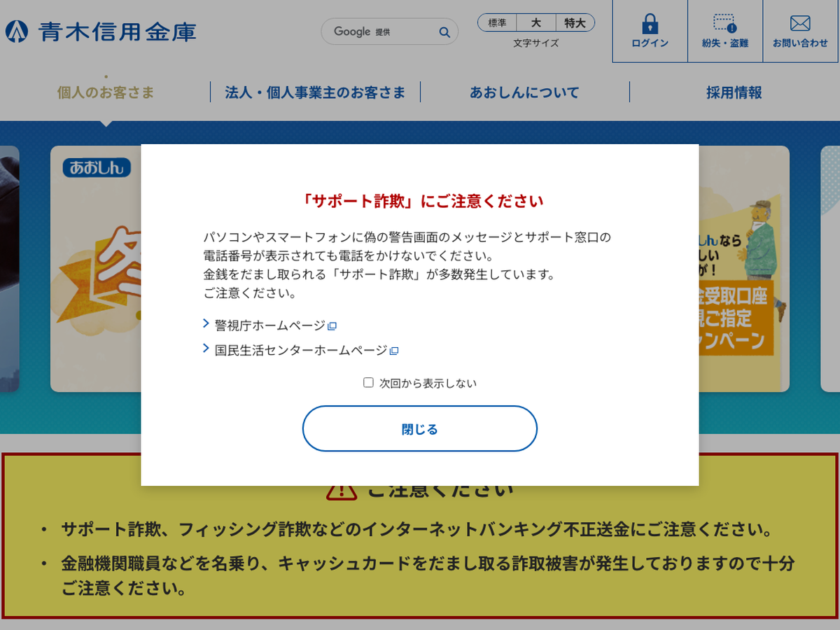
Task: Open 採用情報 navigation item
Action: (x=734, y=92)
